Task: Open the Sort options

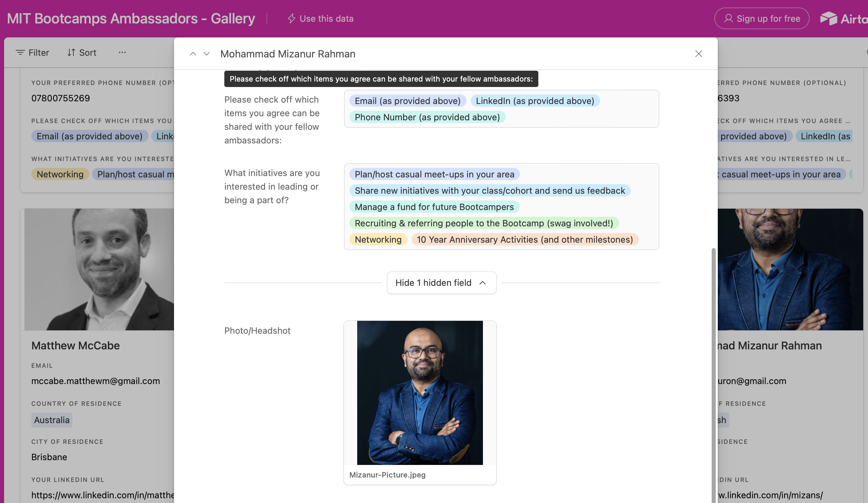Action: tap(82, 52)
